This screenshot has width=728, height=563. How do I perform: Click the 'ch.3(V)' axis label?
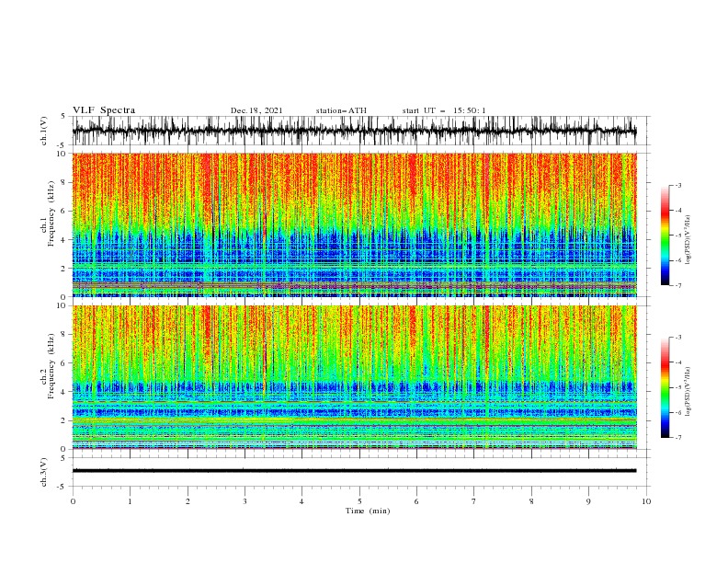[x=44, y=472]
